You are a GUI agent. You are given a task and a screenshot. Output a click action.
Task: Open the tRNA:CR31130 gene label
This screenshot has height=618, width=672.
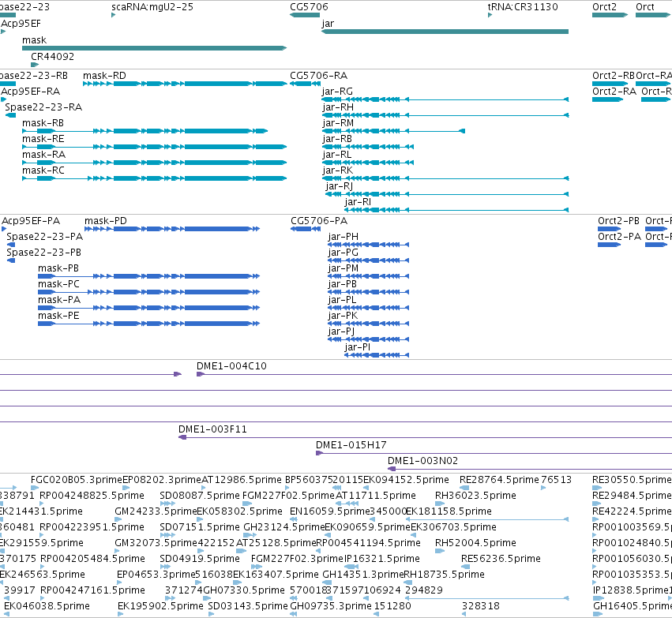coord(523,7)
